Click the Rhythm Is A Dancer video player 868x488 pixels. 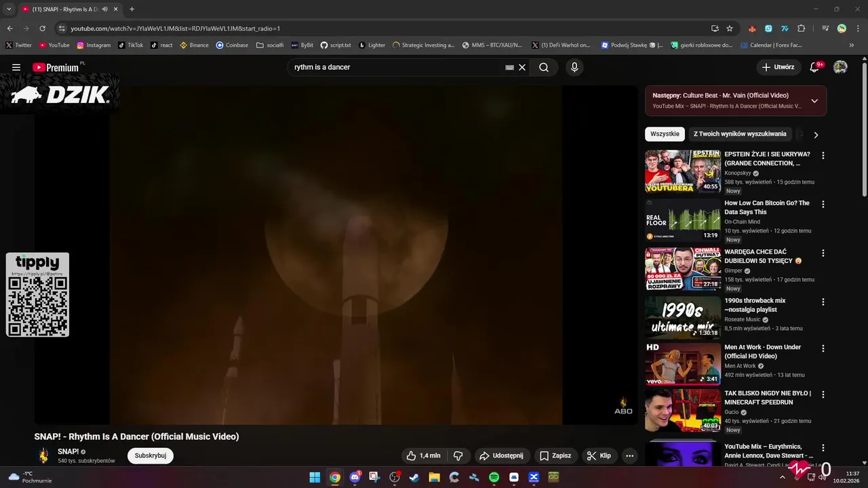pyautogui.click(x=336, y=254)
